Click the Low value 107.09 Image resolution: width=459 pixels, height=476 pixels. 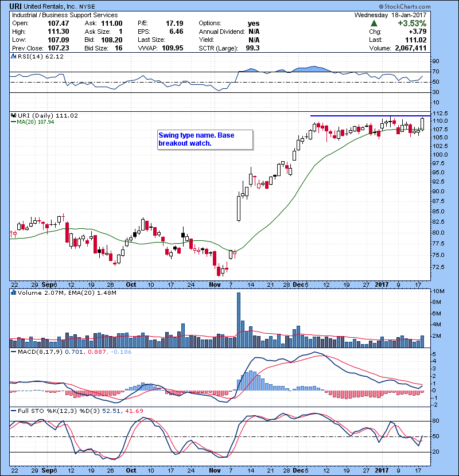click(x=59, y=40)
